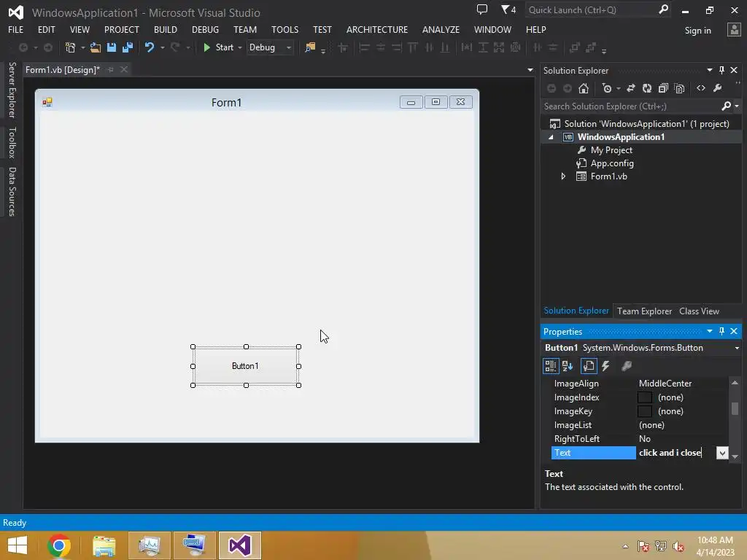Open the DEBUG menu

click(205, 29)
